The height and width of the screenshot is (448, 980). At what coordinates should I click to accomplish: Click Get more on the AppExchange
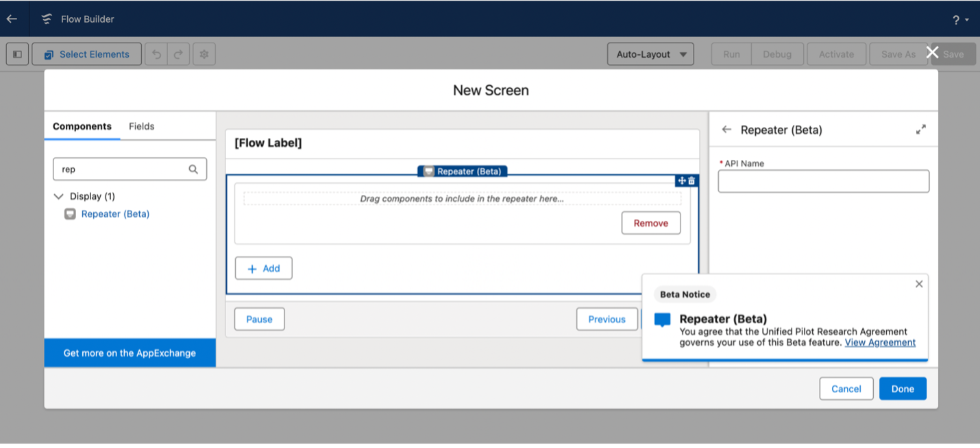130,353
